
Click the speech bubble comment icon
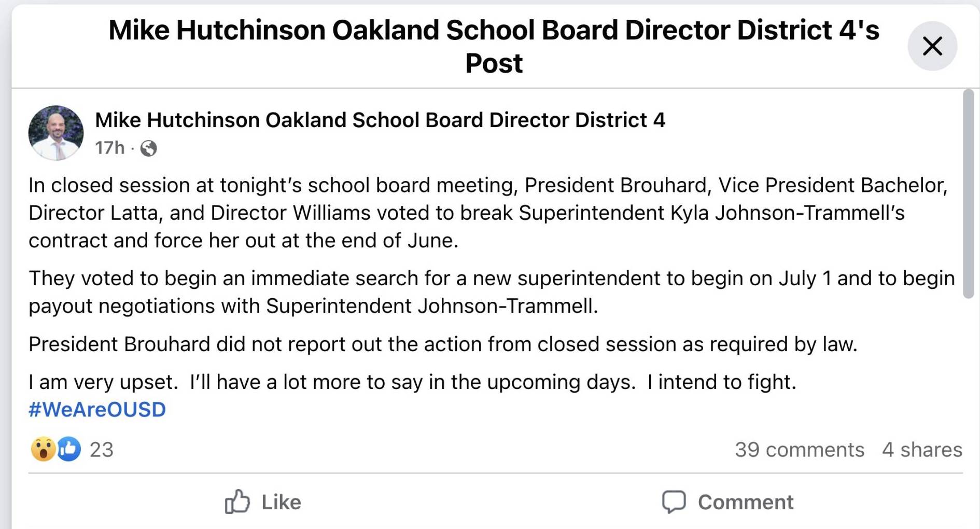click(x=674, y=502)
